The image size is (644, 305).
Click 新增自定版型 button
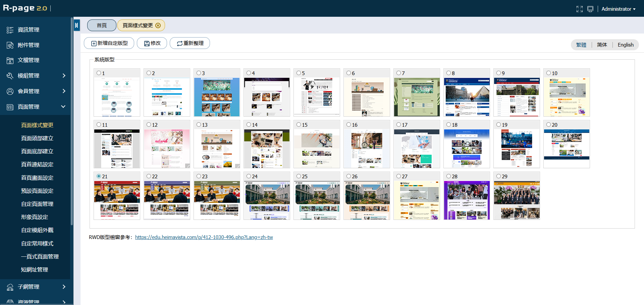coord(109,43)
